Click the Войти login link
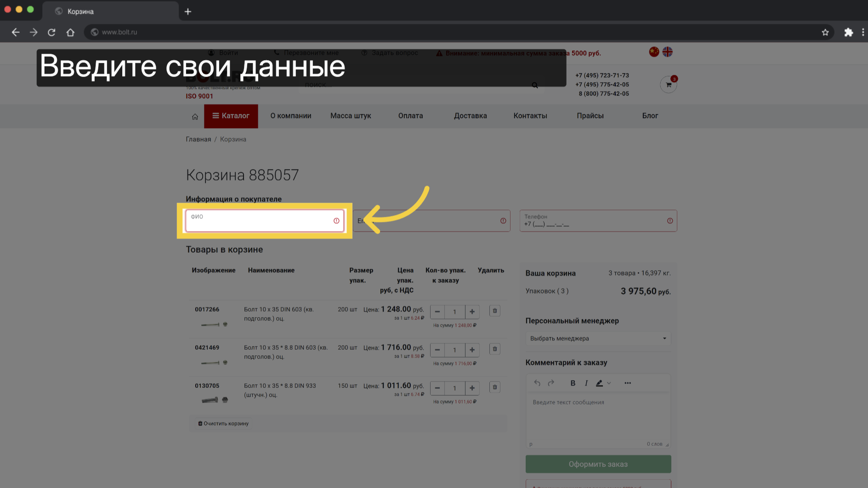Viewport: 868px width, 488px height. [x=223, y=53]
